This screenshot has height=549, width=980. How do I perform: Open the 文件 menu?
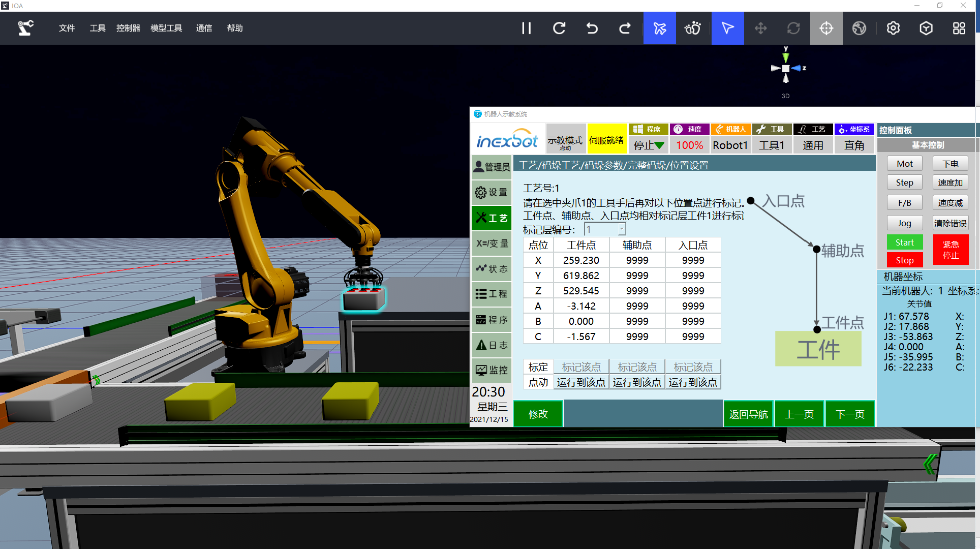click(67, 28)
